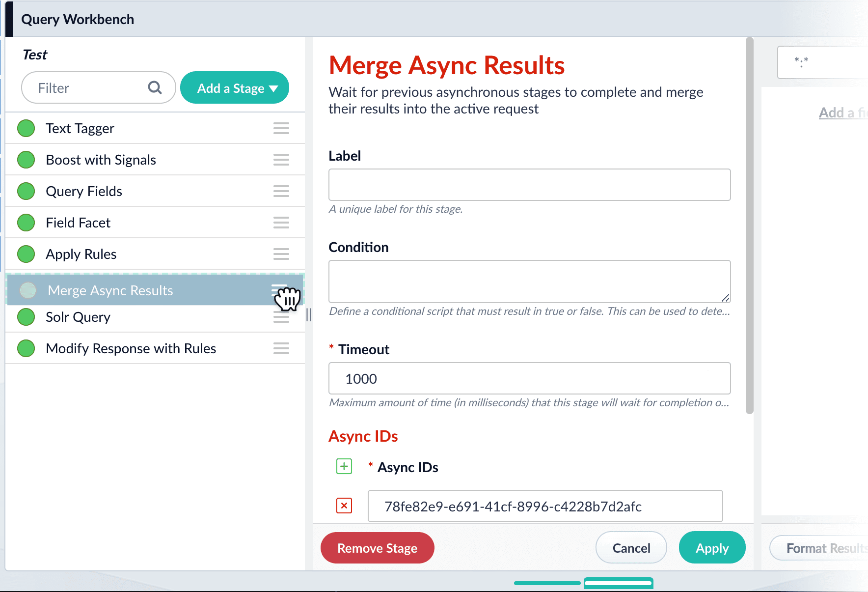Screen dimensions: 868x592
Task: Click the search icon in the Filter box
Action: pos(155,87)
